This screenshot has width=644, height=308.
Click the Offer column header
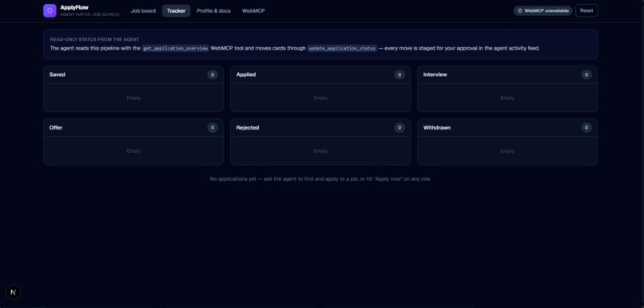[56, 127]
